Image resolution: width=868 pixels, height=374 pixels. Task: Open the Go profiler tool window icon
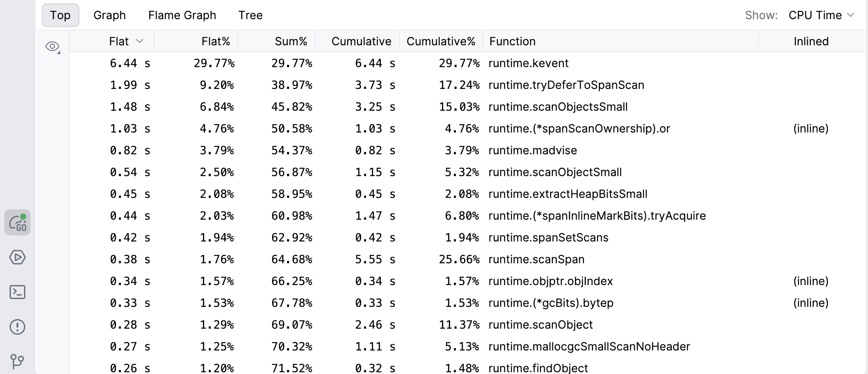[17, 222]
